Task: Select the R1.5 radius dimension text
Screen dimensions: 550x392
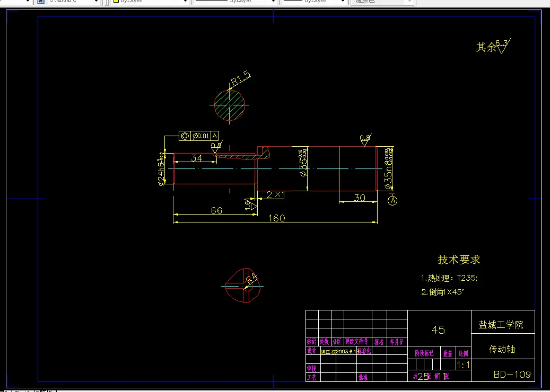Action: pos(241,79)
